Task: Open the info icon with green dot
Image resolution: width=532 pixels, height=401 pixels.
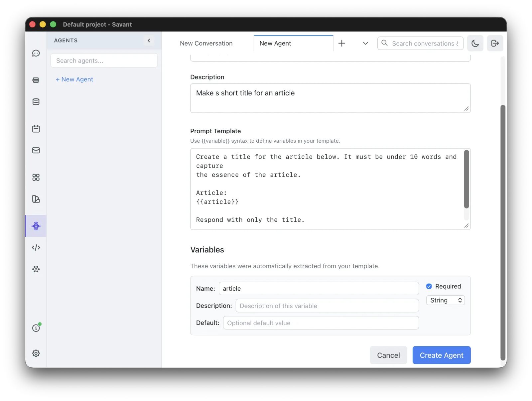Action: click(36, 328)
